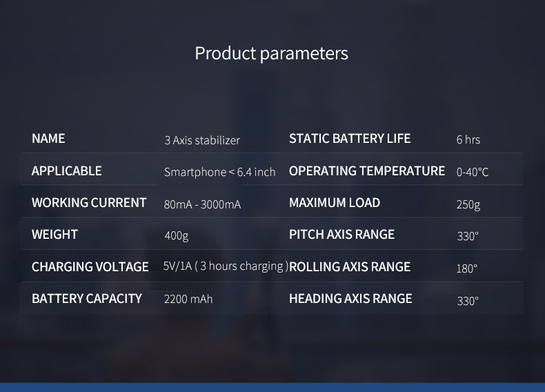Click the "Smartphone < 6.4 inch" text

[x=219, y=172]
